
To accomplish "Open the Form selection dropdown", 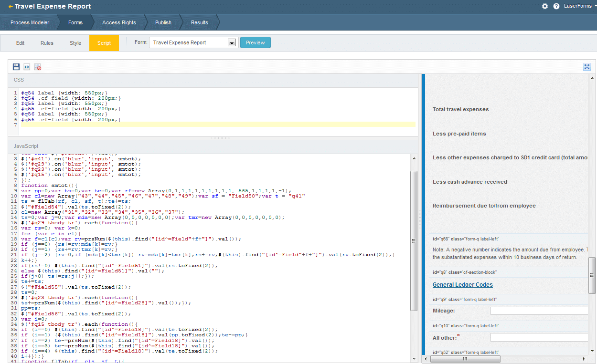I will tap(193, 42).
